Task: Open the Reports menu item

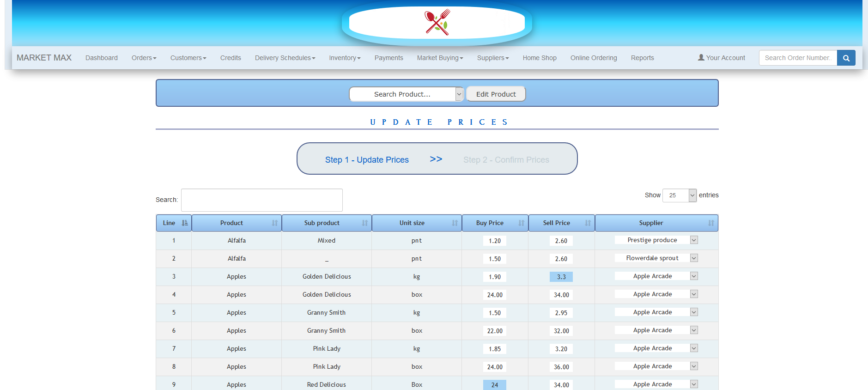Action: pyautogui.click(x=643, y=58)
